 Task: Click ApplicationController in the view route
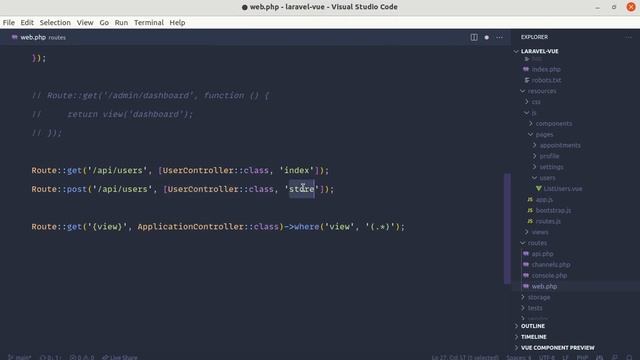point(191,227)
